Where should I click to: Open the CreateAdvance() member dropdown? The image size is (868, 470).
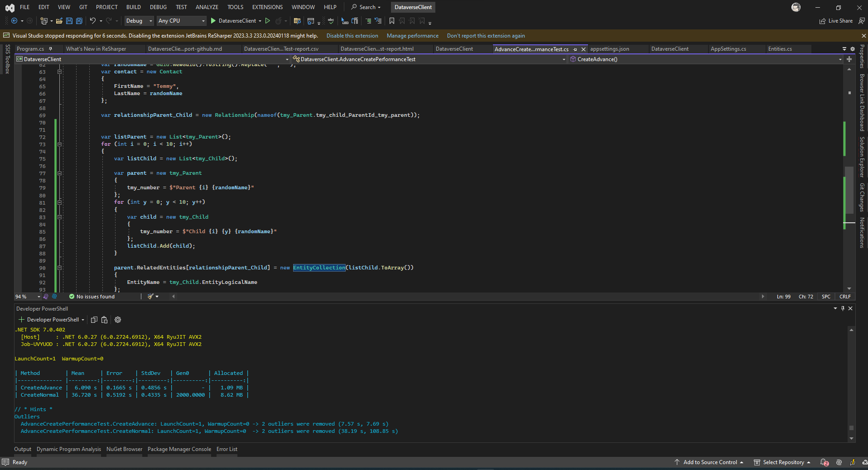click(706, 59)
